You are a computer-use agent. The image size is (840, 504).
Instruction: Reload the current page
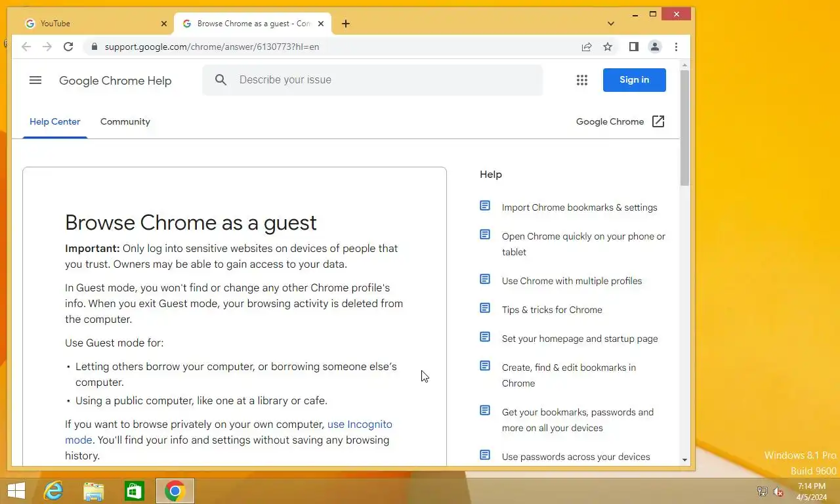[x=68, y=47]
